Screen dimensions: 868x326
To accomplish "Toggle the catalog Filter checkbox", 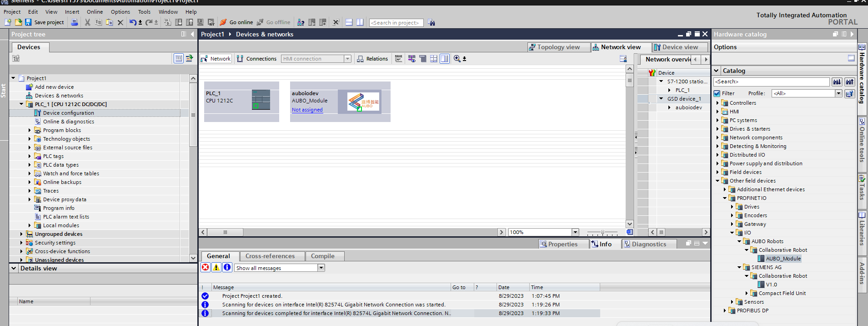I will pyautogui.click(x=717, y=93).
